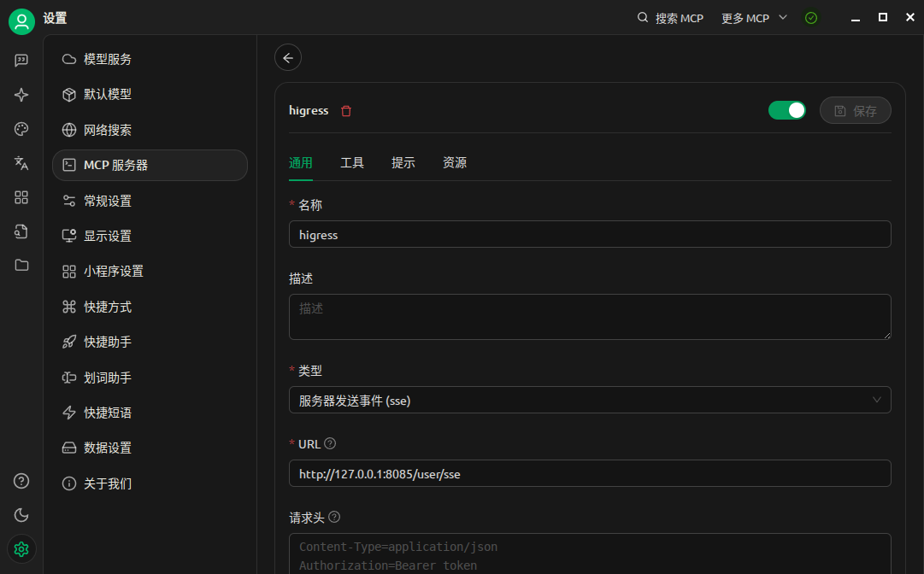
Task: Open the knowledge base icon in sidebar
Action: [x=21, y=231]
